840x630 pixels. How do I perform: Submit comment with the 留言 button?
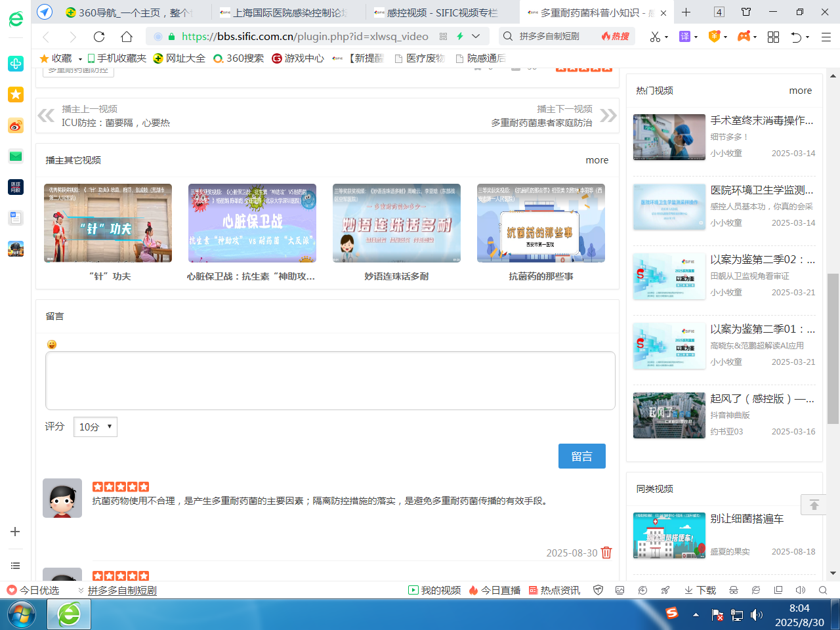[x=582, y=456]
